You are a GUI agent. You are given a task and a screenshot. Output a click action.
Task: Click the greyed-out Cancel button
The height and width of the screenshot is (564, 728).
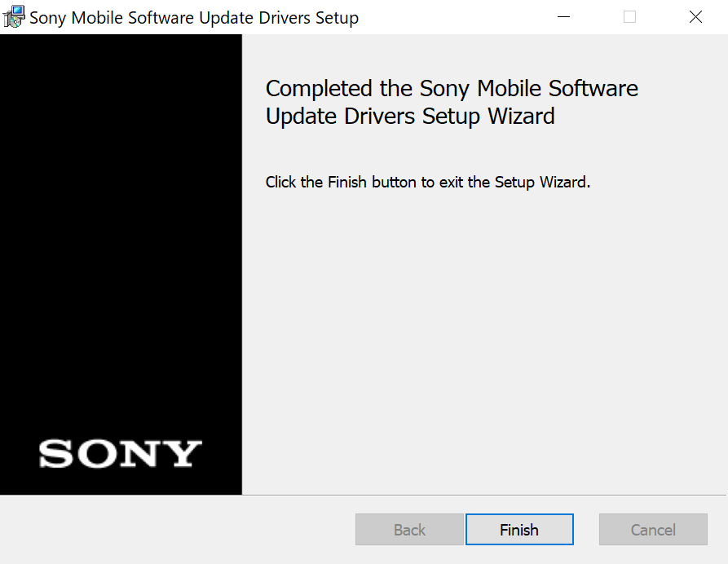653,529
